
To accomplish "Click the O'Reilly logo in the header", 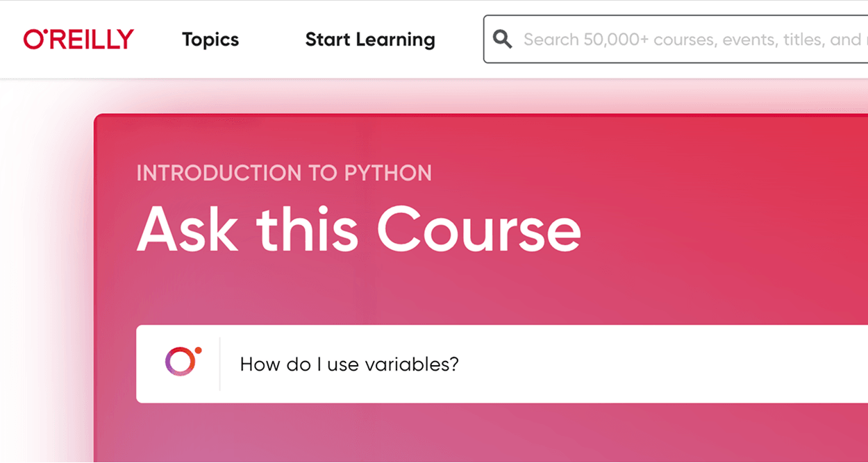I will pos(78,40).
